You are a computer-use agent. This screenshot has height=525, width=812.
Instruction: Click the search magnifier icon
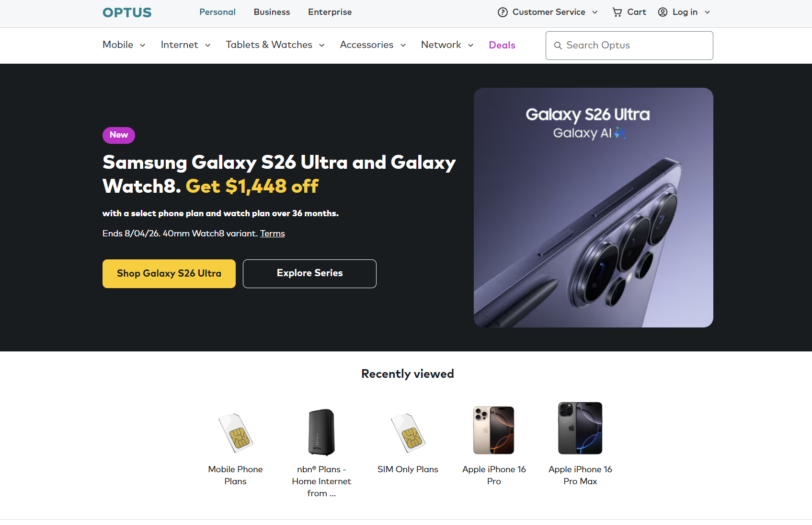coord(558,46)
